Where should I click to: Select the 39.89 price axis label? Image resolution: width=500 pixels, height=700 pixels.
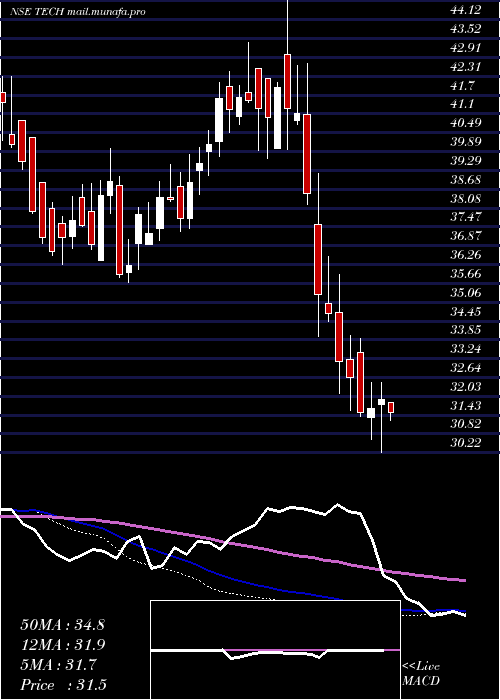click(x=466, y=142)
